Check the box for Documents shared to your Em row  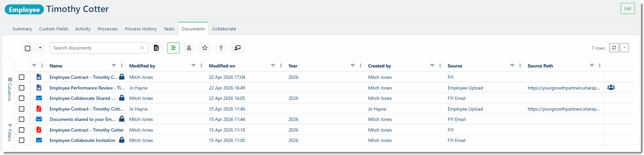[x=22, y=119]
